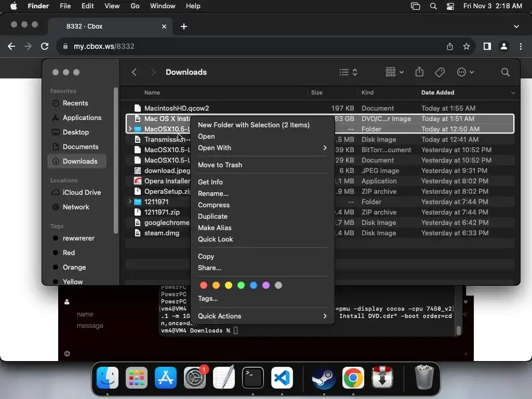Open TextEdit in the Dock
This screenshot has height=399, width=532.
tap(224, 378)
